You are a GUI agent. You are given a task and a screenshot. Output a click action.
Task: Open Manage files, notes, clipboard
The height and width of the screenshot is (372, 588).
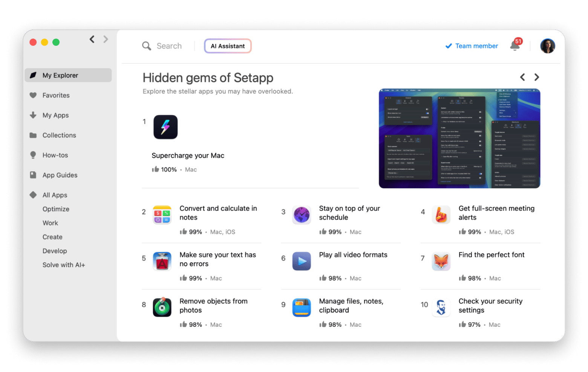pyautogui.click(x=351, y=306)
